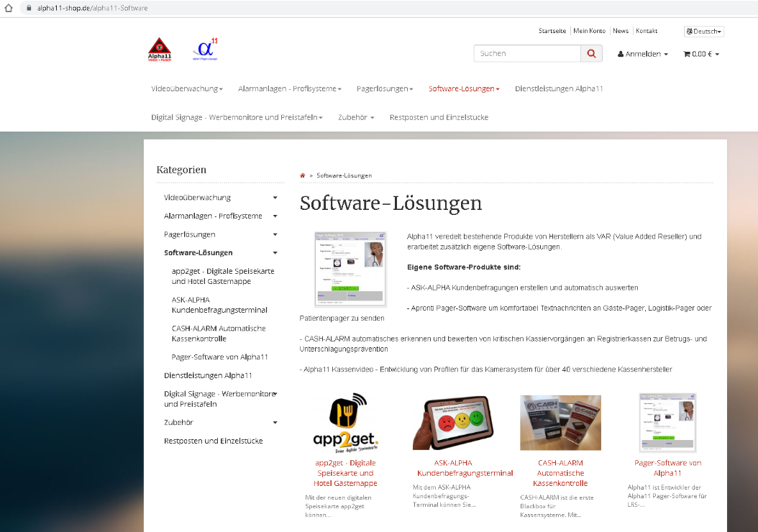This screenshot has width=758, height=532.
Task: Expand Pagerlösungen arrow in sidebar
Action: [x=275, y=234]
